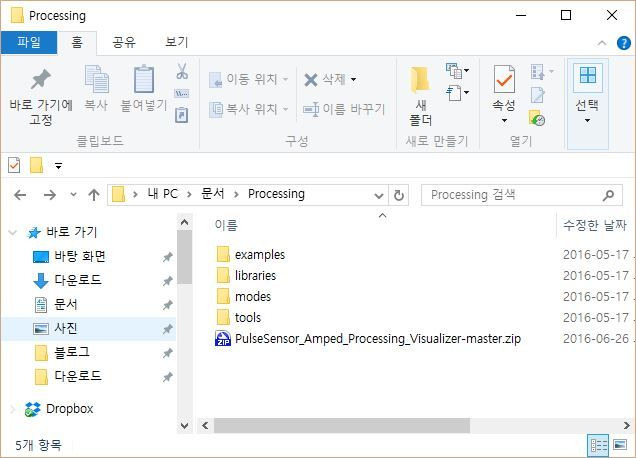The image size is (636, 458).
Task: Open recent locations dropdown near navigation arrows
Action: pyautogui.click(x=73, y=195)
